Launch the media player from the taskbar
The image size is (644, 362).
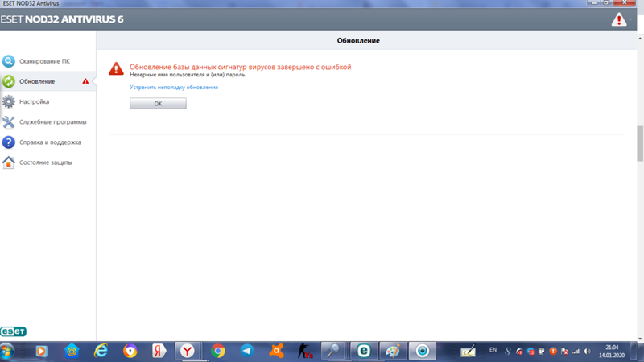[x=42, y=352]
